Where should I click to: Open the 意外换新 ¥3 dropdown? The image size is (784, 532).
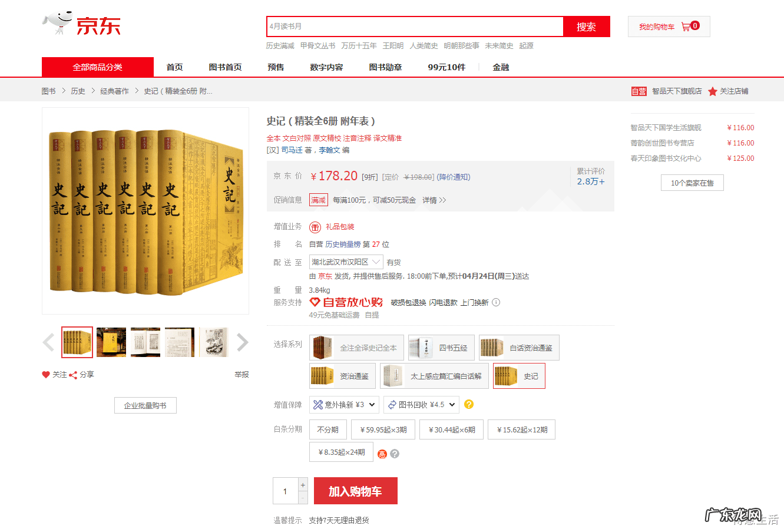pyautogui.click(x=344, y=405)
